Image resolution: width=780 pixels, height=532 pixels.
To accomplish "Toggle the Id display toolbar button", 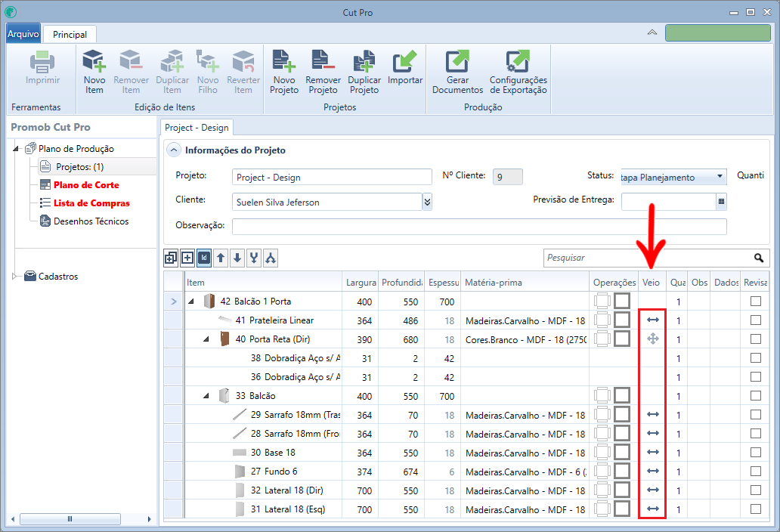I will (204, 258).
